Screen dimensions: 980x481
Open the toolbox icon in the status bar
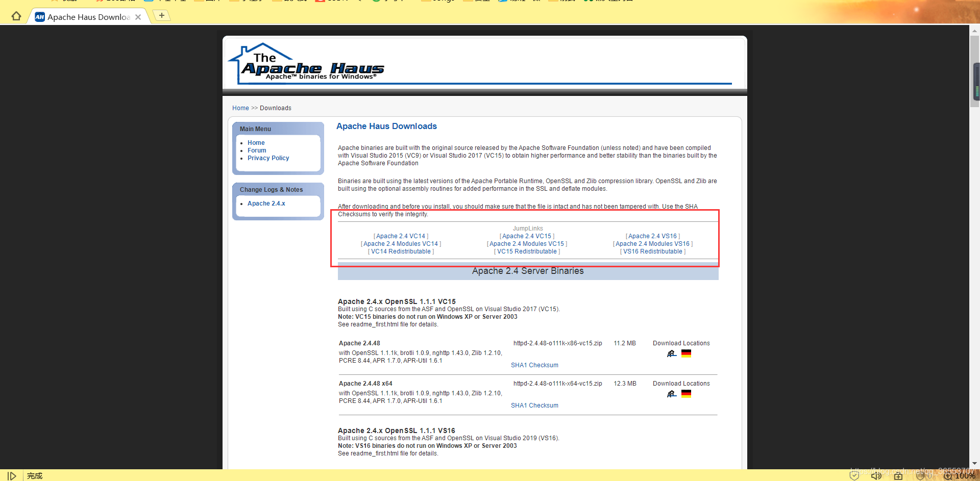click(x=898, y=476)
